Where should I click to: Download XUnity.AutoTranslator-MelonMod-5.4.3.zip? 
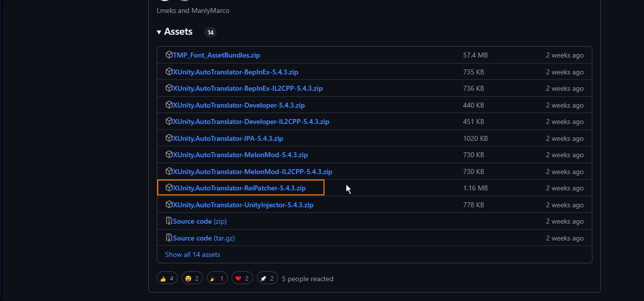click(240, 155)
